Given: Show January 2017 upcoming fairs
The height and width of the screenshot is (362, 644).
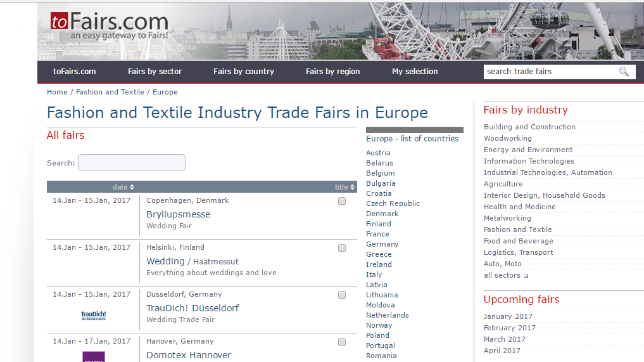Looking at the screenshot, I should pos(508,316).
